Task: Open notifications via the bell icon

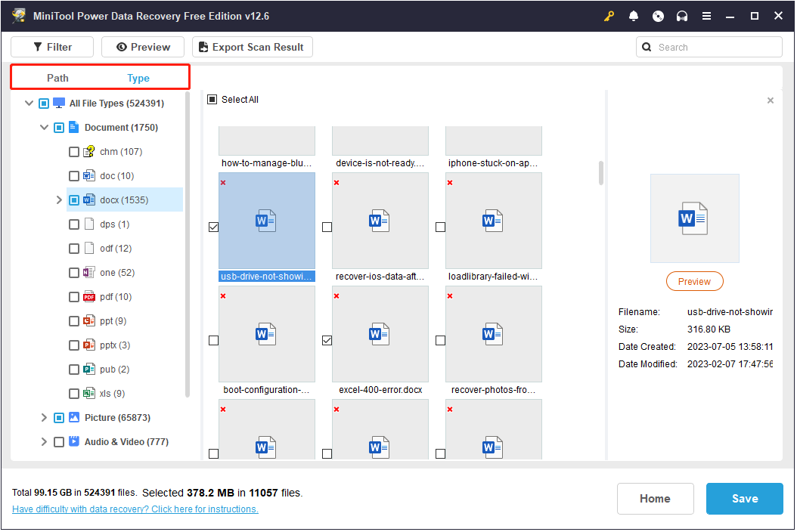Action: coord(634,15)
